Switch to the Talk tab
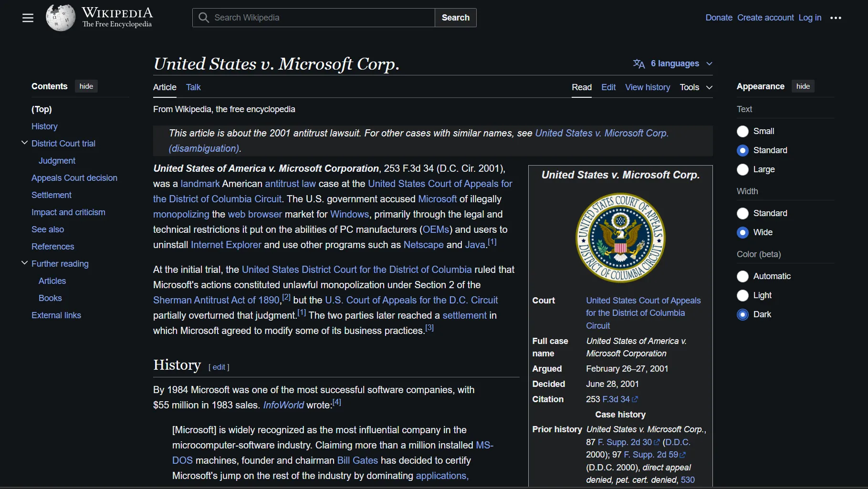Screen dimensions: 868x489 [x=193, y=87]
